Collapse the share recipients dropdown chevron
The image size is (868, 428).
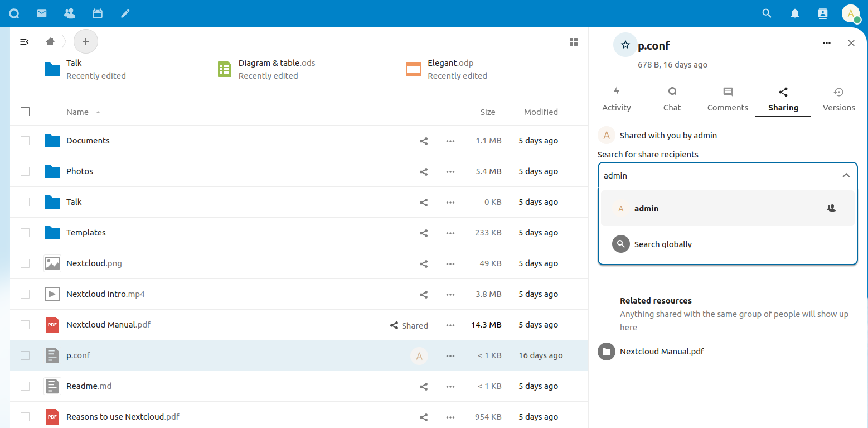point(846,175)
